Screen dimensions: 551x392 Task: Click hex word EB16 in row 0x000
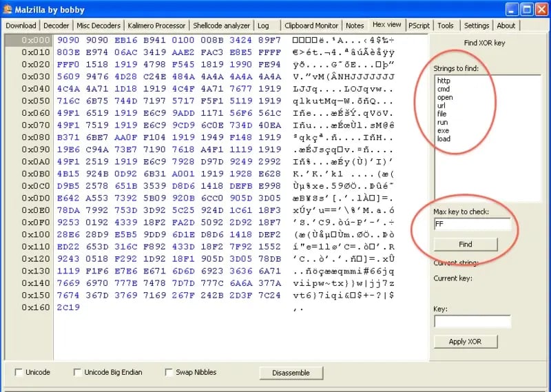click(126, 40)
